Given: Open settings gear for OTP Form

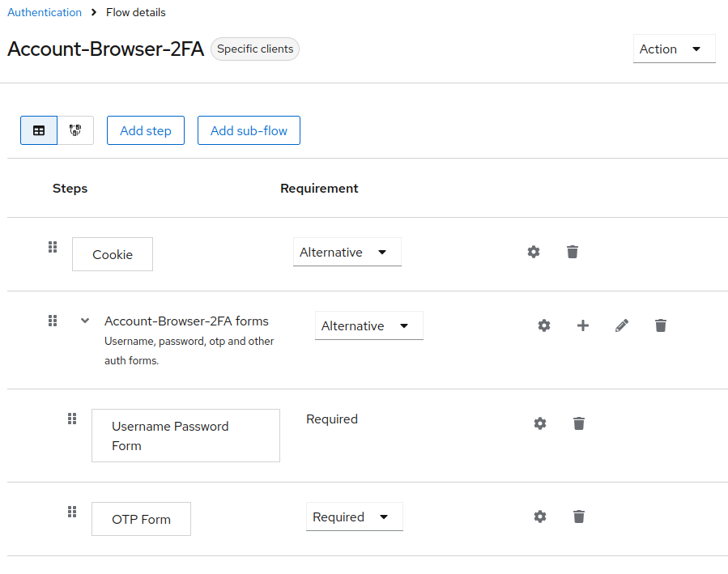Looking at the screenshot, I should [x=540, y=517].
